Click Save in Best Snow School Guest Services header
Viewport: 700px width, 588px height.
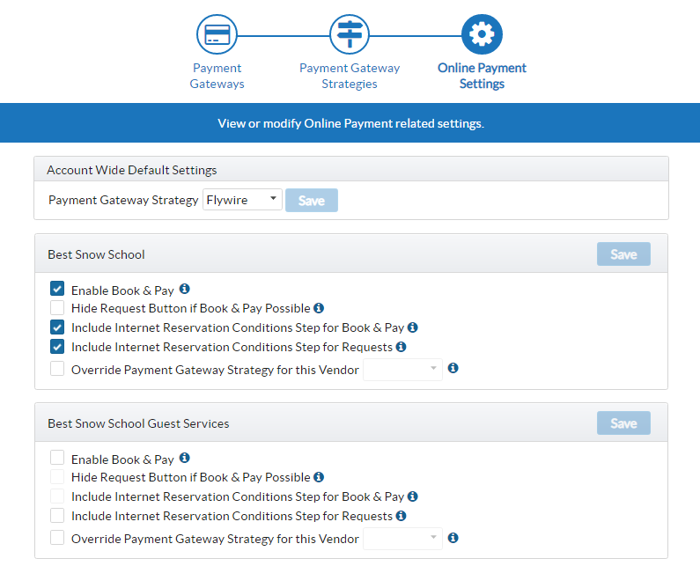pyautogui.click(x=623, y=423)
